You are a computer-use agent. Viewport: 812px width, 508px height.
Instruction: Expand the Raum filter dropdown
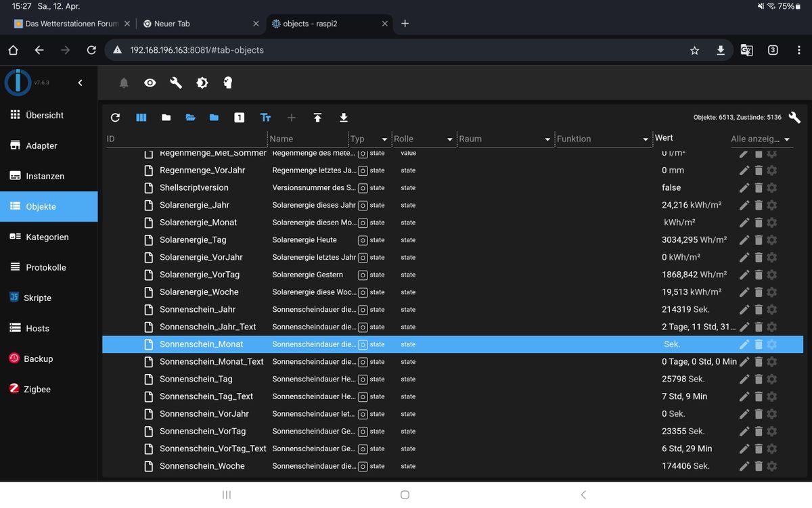pos(547,139)
